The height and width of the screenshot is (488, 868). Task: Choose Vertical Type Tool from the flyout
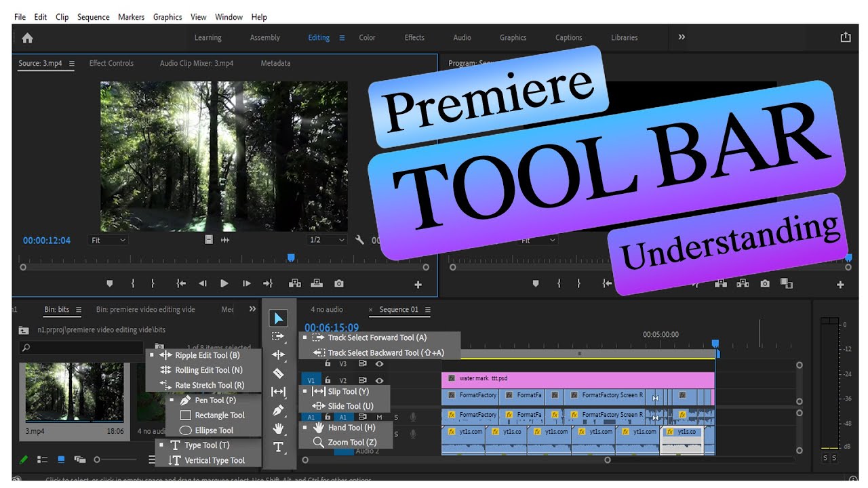coord(208,460)
